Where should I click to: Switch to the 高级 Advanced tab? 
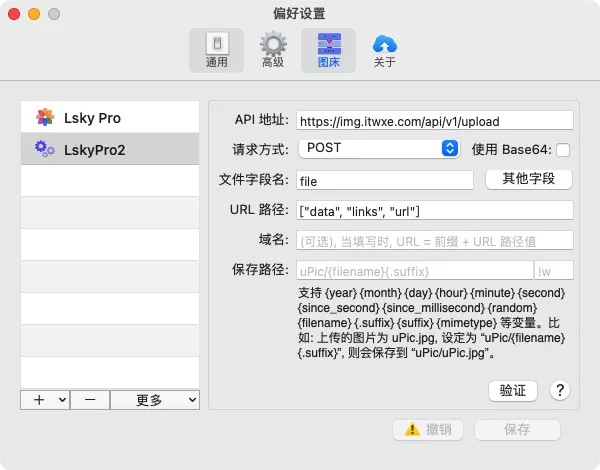click(273, 51)
